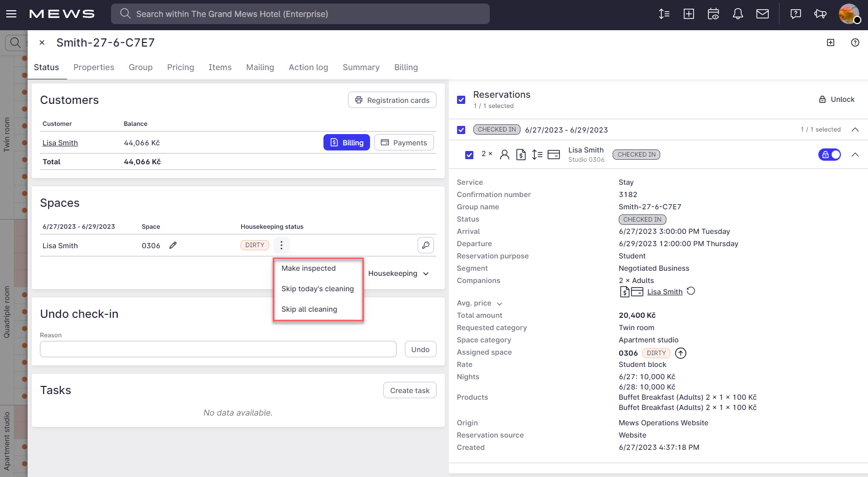
Task: Click the magnifier icon in Spaces row
Action: coord(425,245)
